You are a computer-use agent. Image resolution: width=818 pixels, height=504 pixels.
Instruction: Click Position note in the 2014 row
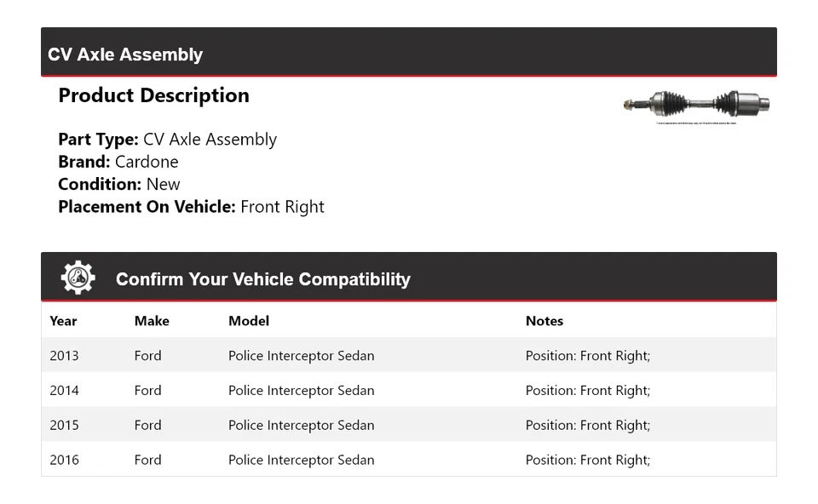tap(587, 391)
